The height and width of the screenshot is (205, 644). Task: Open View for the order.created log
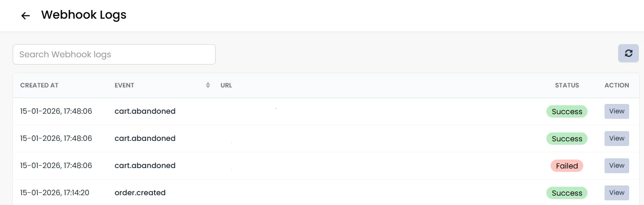click(617, 193)
